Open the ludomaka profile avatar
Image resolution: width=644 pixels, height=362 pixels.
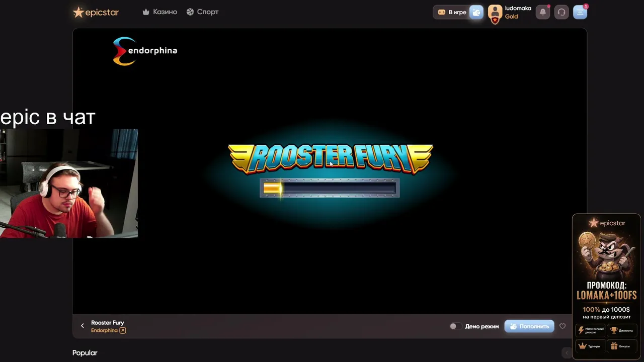[495, 13]
